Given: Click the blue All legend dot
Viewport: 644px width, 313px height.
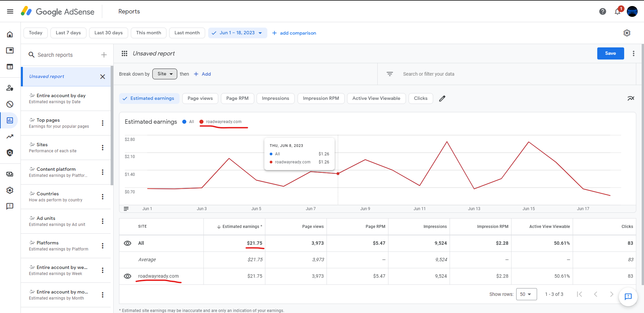Looking at the screenshot, I should (184, 122).
